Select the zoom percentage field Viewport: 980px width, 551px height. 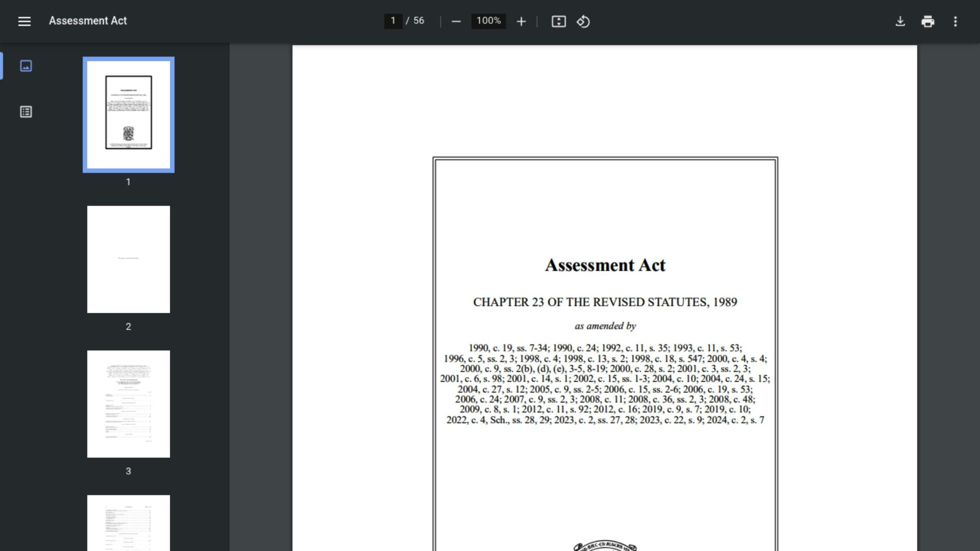tap(488, 21)
